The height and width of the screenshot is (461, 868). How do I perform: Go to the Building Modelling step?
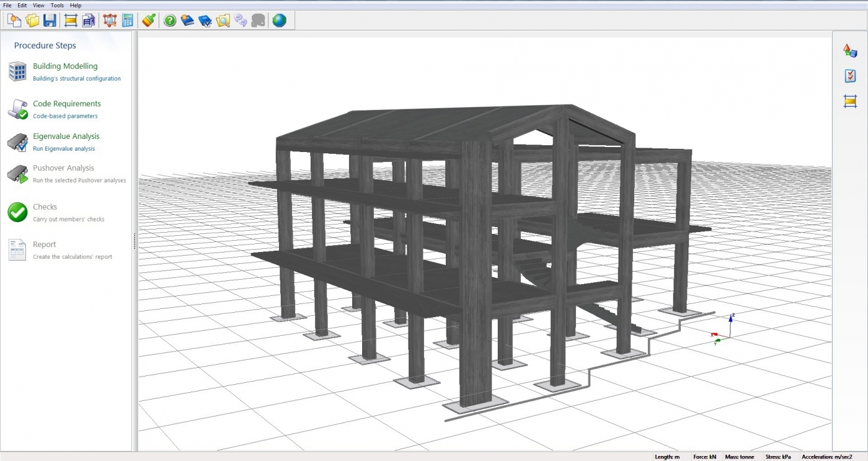pos(65,66)
